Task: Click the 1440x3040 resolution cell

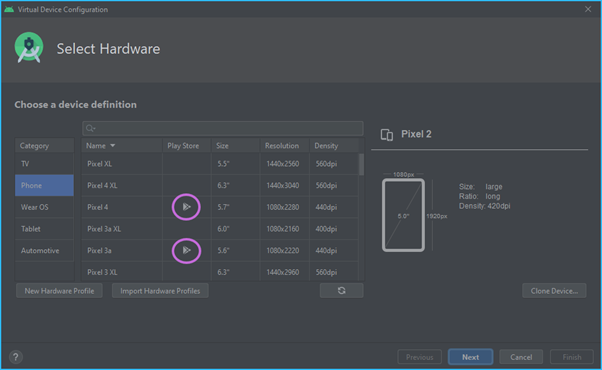Action: click(x=283, y=185)
